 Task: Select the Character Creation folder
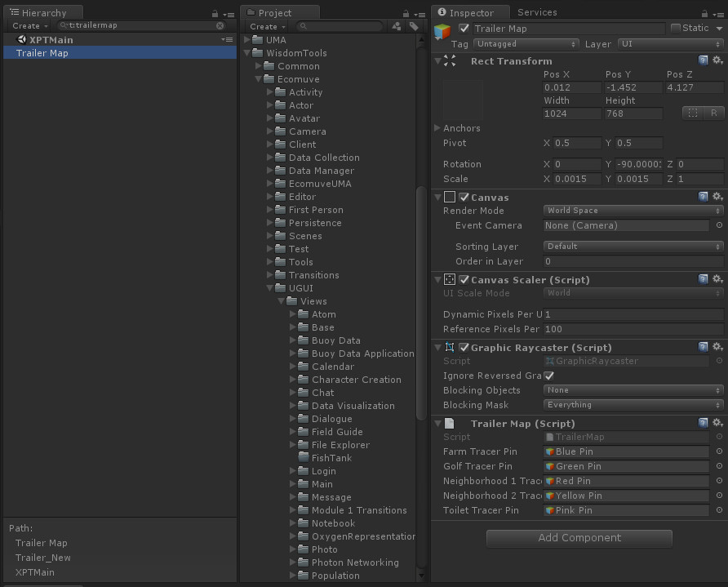356,380
